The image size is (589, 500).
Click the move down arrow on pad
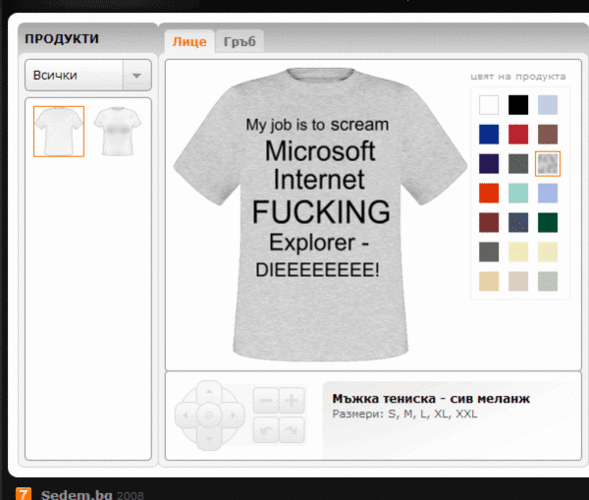point(209,438)
